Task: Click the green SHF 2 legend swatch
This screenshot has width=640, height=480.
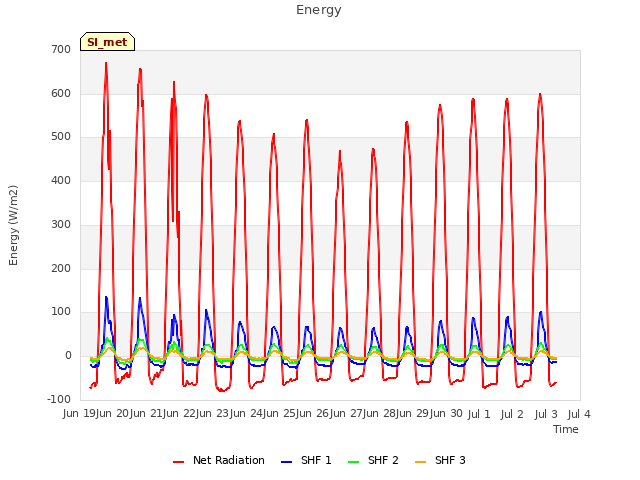Action: [353, 462]
